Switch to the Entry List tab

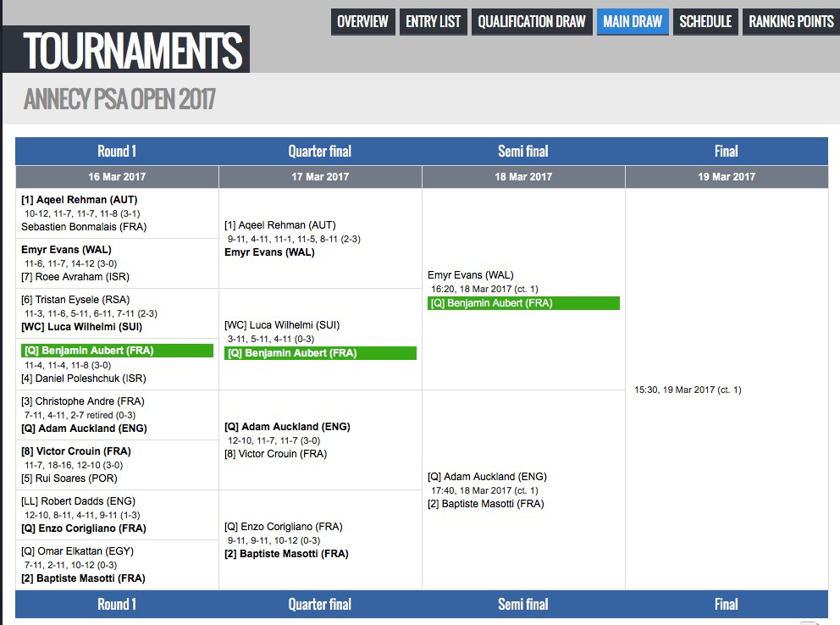click(433, 22)
